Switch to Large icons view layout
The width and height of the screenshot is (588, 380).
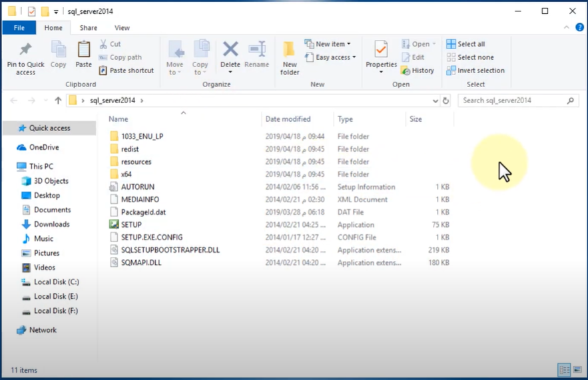(x=577, y=370)
